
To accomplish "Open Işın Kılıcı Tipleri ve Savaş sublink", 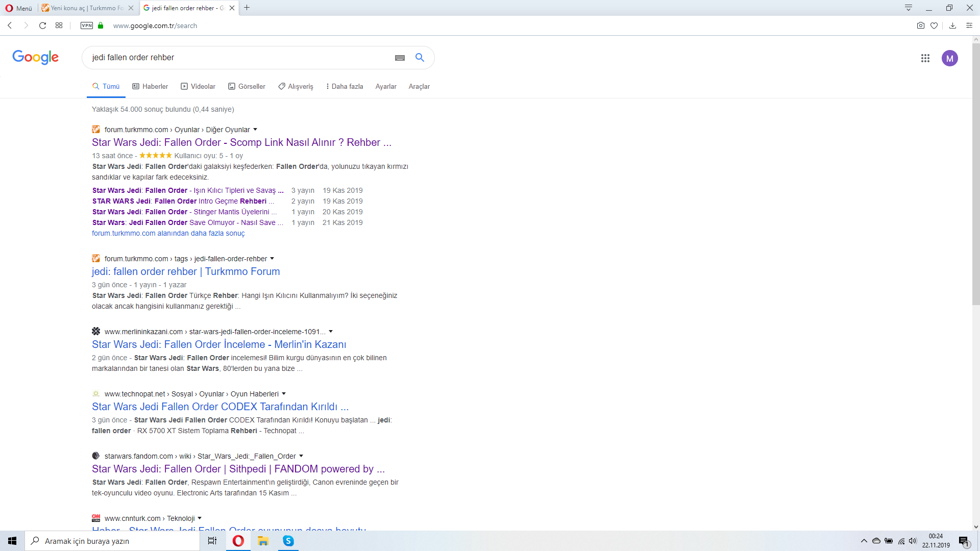I will pyautogui.click(x=188, y=190).
